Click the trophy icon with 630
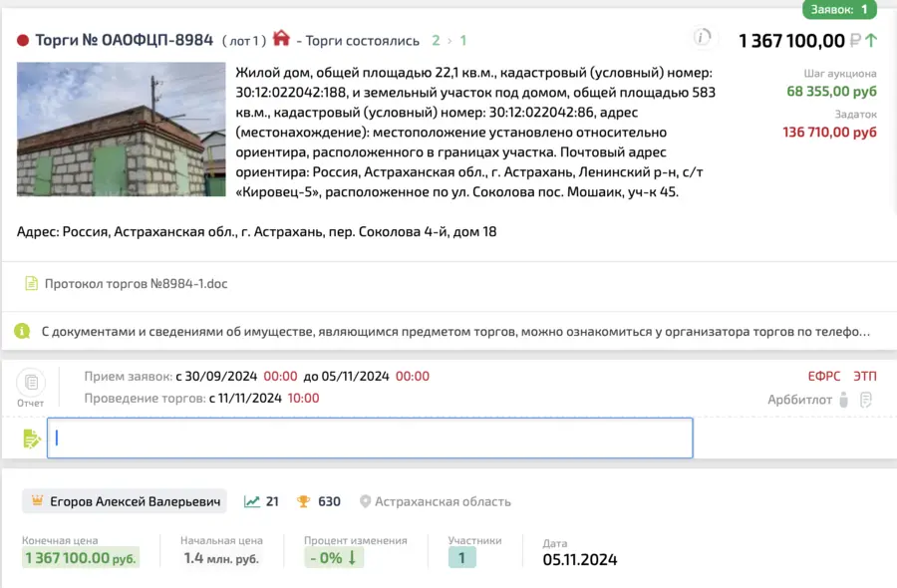897x588 pixels. point(303,501)
